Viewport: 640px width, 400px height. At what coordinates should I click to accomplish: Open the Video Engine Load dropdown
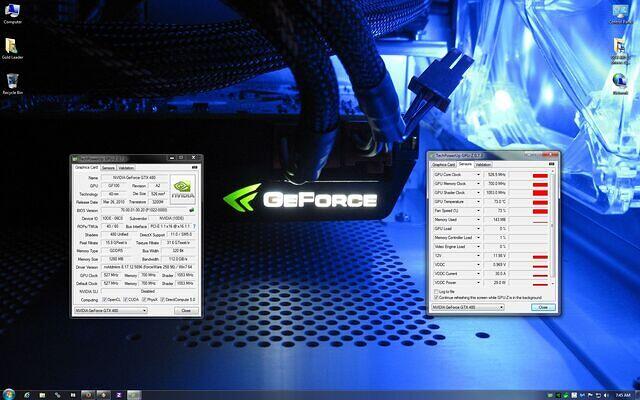[478, 247]
